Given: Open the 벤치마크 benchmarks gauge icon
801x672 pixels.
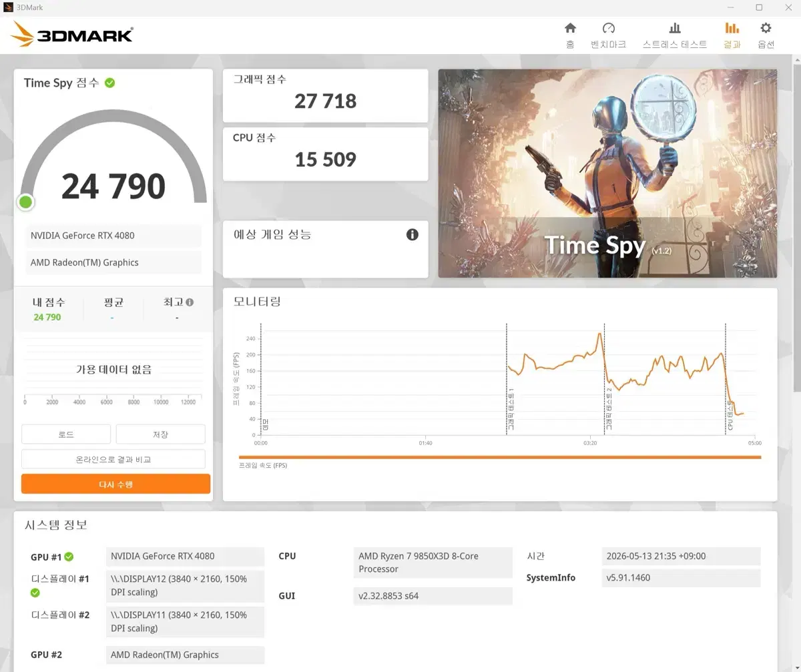Looking at the screenshot, I should click(608, 28).
